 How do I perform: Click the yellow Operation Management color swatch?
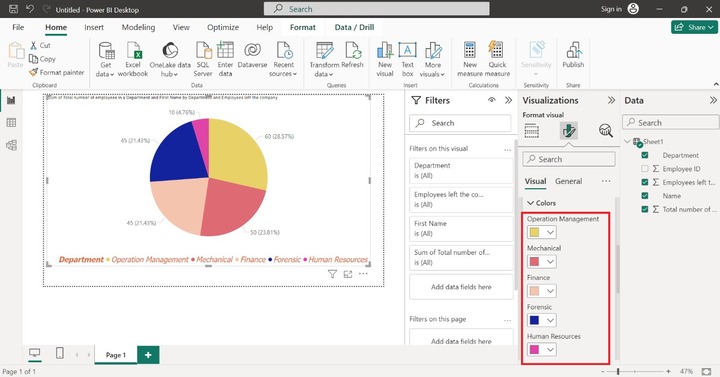point(534,232)
